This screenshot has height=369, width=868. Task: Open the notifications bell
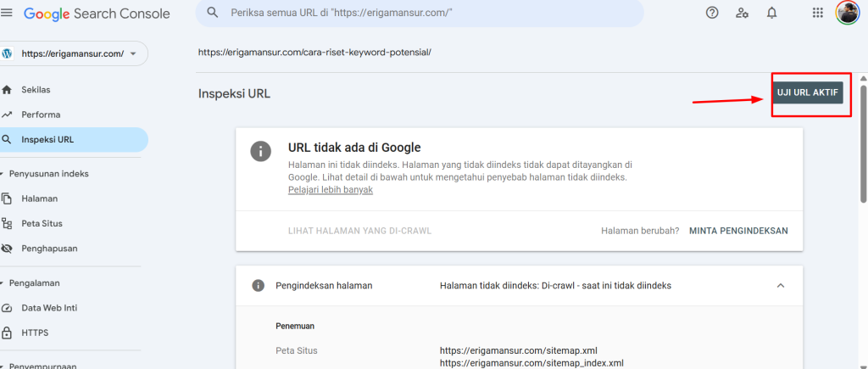click(x=771, y=13)
